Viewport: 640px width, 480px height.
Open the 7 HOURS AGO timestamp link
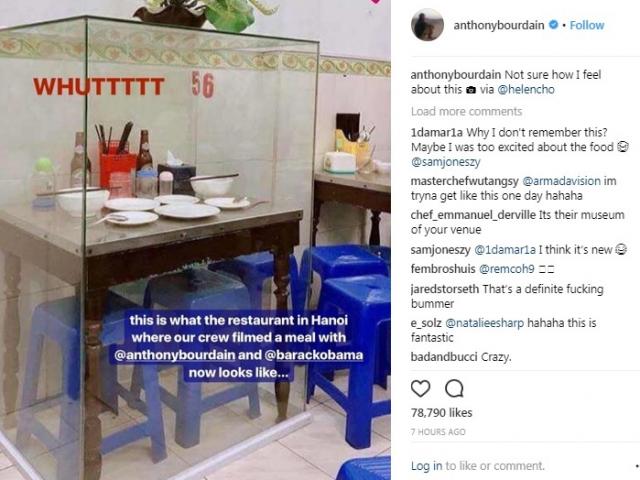point(438,432)
